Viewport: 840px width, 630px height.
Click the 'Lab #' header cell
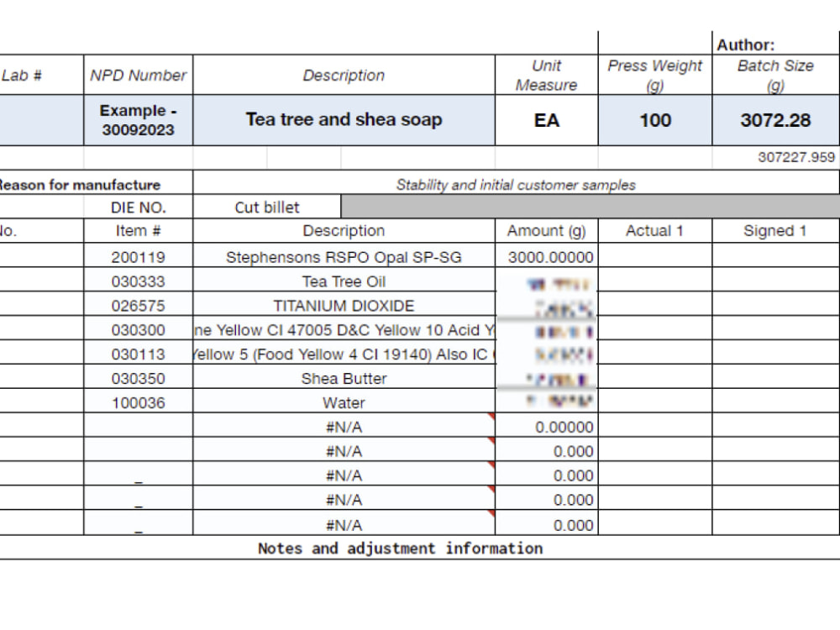pyautogui.click(x=41, y=75)
